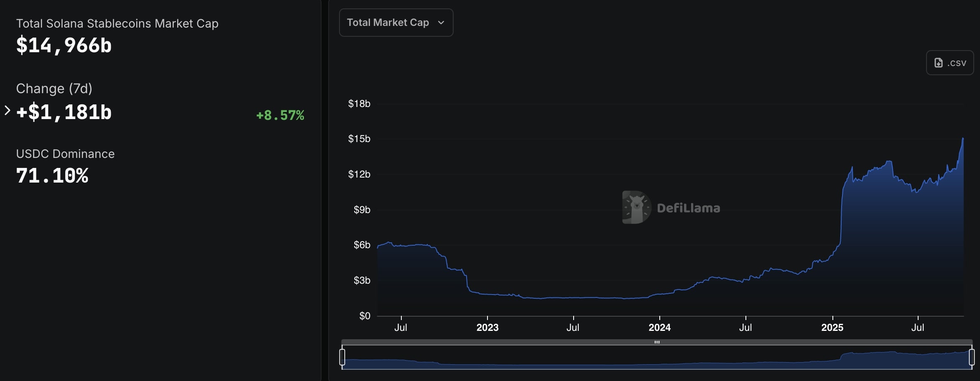Click the 71.10% USDC Dominance value
This screenshot has width=980, height=381.
52,176
